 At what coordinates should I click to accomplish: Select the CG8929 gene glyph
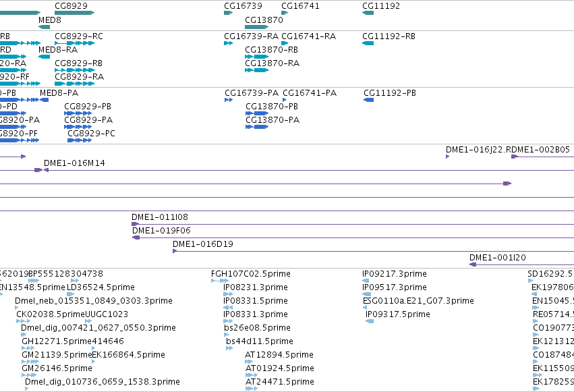pos(75,13)
